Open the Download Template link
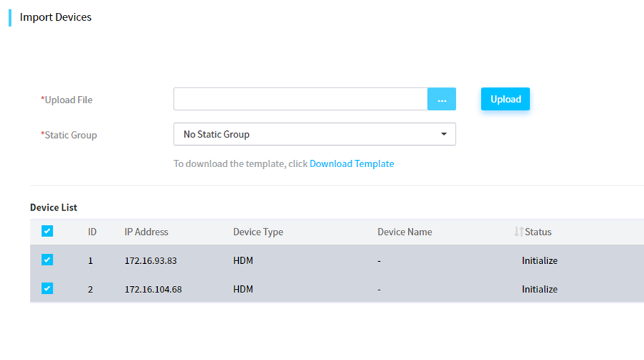This screenshot has width=644, height=360. 352,164
